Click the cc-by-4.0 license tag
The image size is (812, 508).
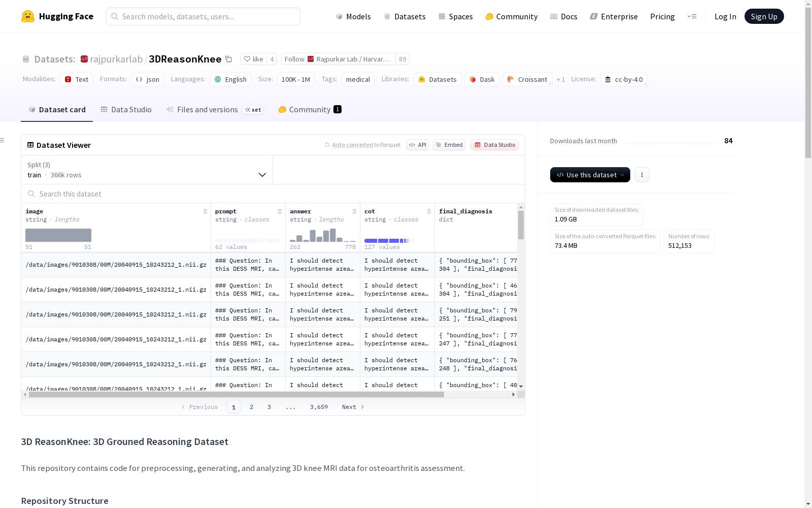pos(624,79)
